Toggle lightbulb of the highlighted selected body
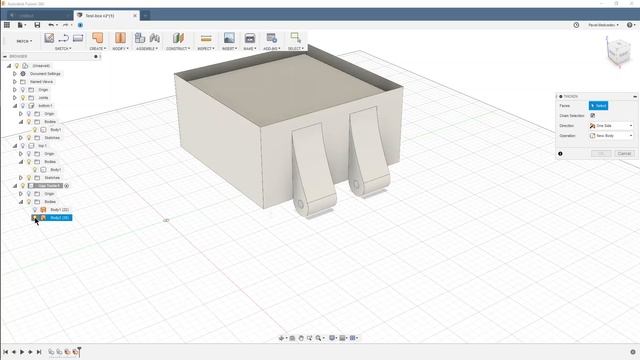The image size is (640, 360). (x=35, y=218)
